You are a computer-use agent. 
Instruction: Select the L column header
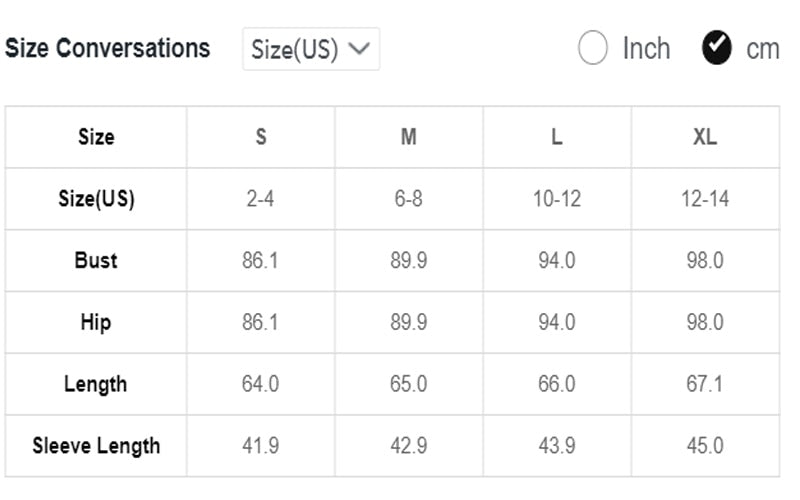click(x=557, y=137)
